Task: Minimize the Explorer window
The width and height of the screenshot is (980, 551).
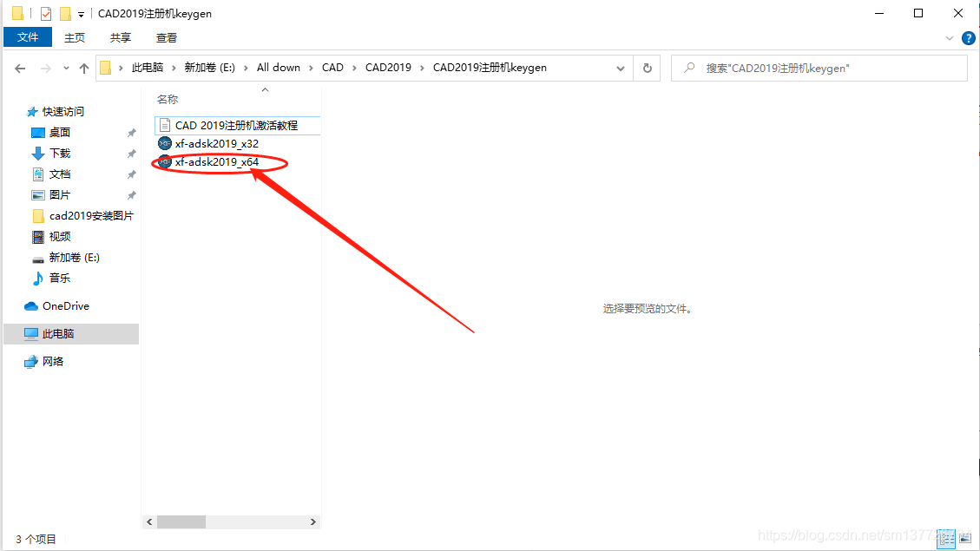Action: click(879, 13)
